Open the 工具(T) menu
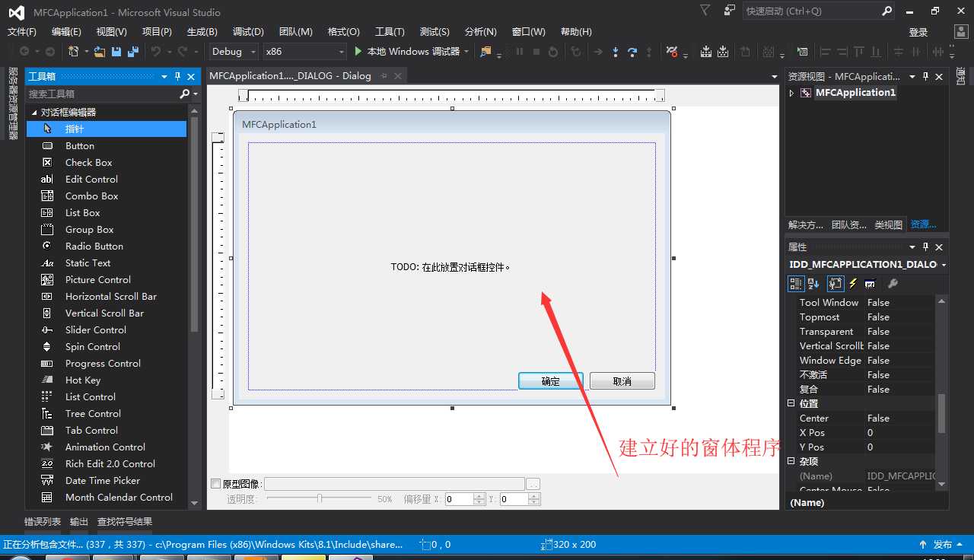This screenshot has height=560, width=974. (x=390, y=32)
